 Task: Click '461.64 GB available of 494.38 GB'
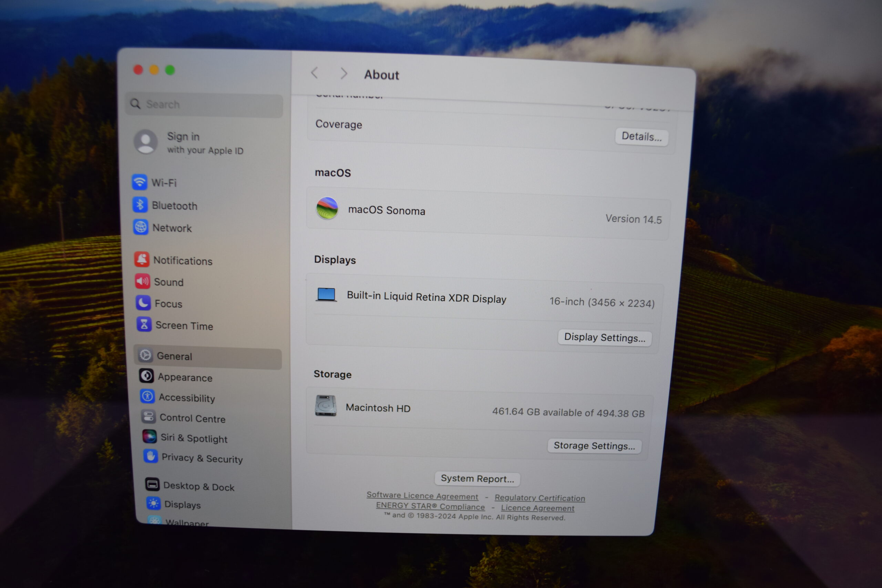point(568,413)
